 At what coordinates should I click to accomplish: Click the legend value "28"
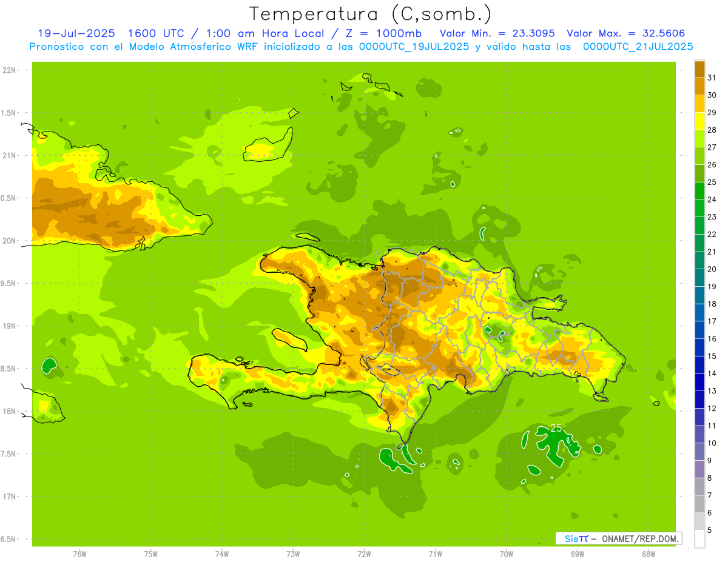pos(712,130)
